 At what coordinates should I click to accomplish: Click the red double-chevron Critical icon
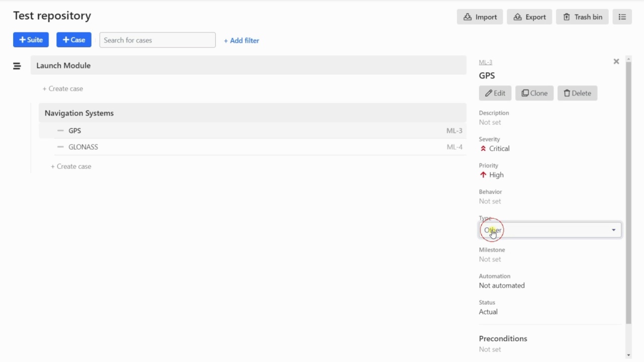483,149
